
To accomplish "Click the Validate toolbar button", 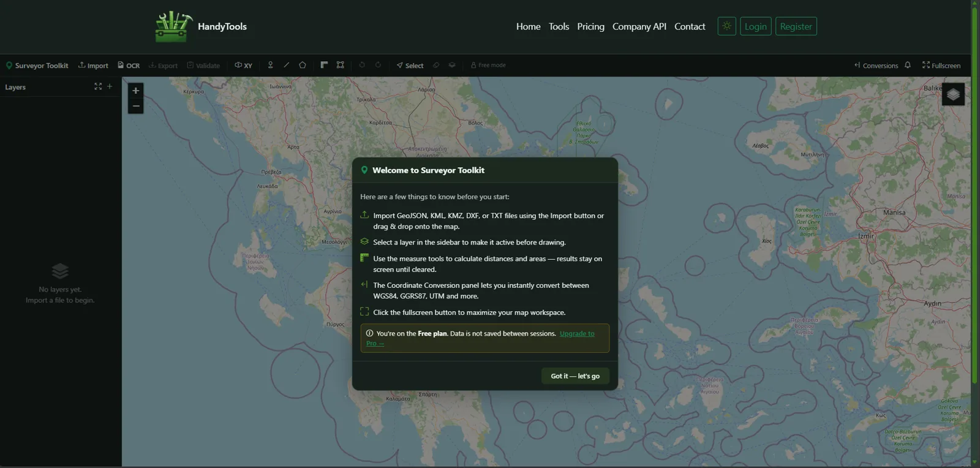I will (x=203, y=66).
